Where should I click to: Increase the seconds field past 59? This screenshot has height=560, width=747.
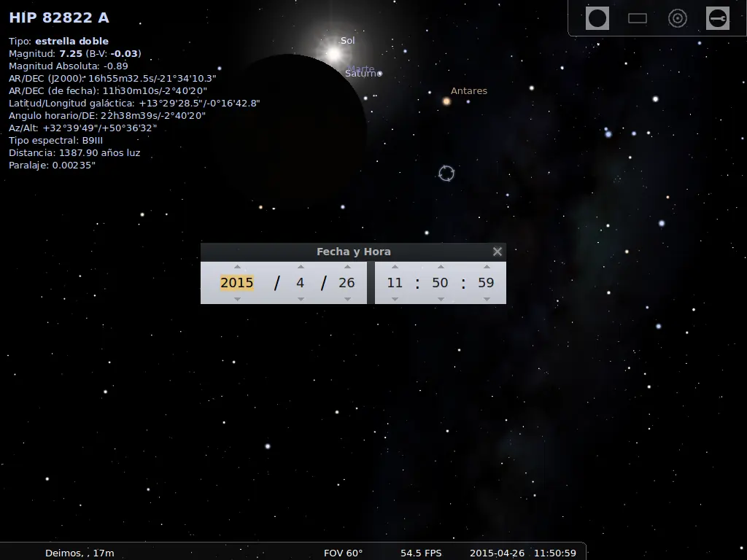[x=485, y=267]
